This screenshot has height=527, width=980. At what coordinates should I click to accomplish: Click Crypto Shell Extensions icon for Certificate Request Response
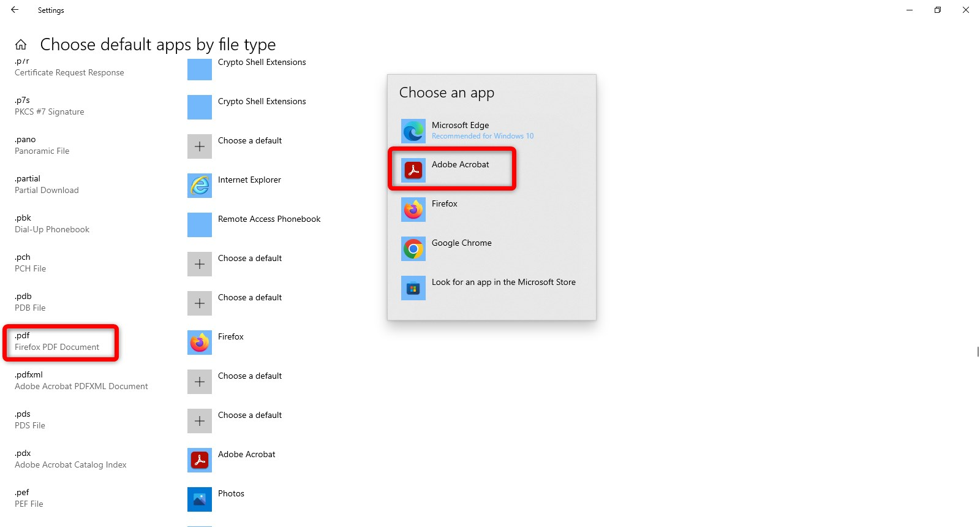pyautogui.click(x=200, y=69)
